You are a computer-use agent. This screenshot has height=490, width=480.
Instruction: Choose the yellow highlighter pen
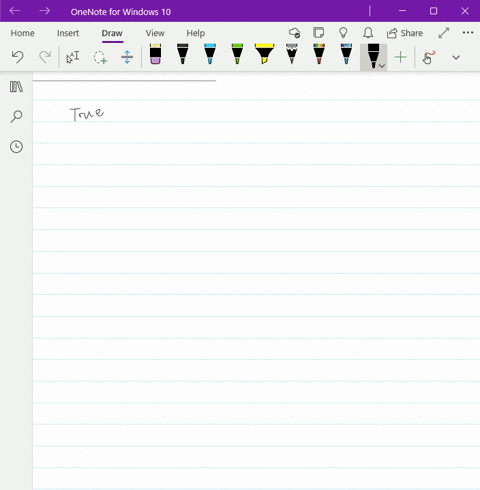264,54
